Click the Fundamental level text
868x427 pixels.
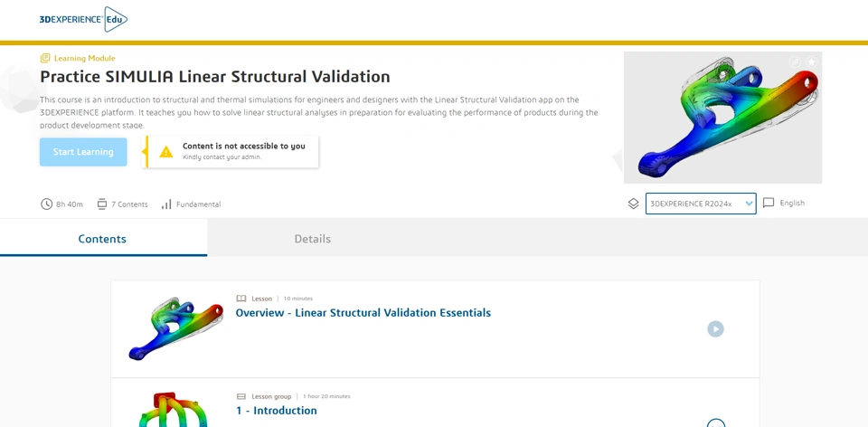coord(198,204)
